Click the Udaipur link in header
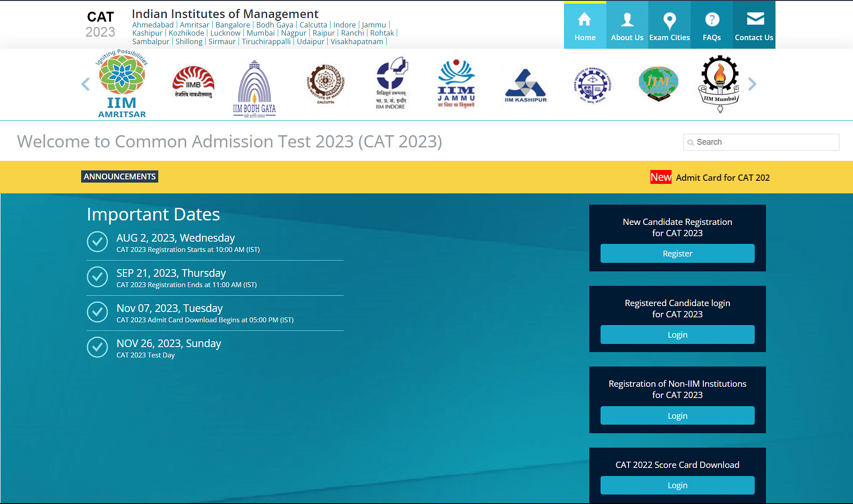Viewport: 853px width, 504px height. [311, 41]
